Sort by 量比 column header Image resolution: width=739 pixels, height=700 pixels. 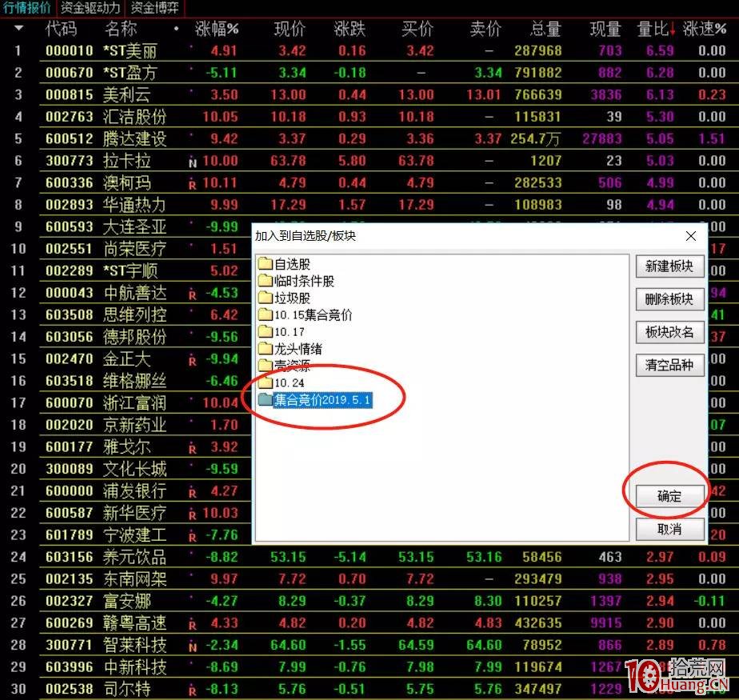[x=656, y=29]
